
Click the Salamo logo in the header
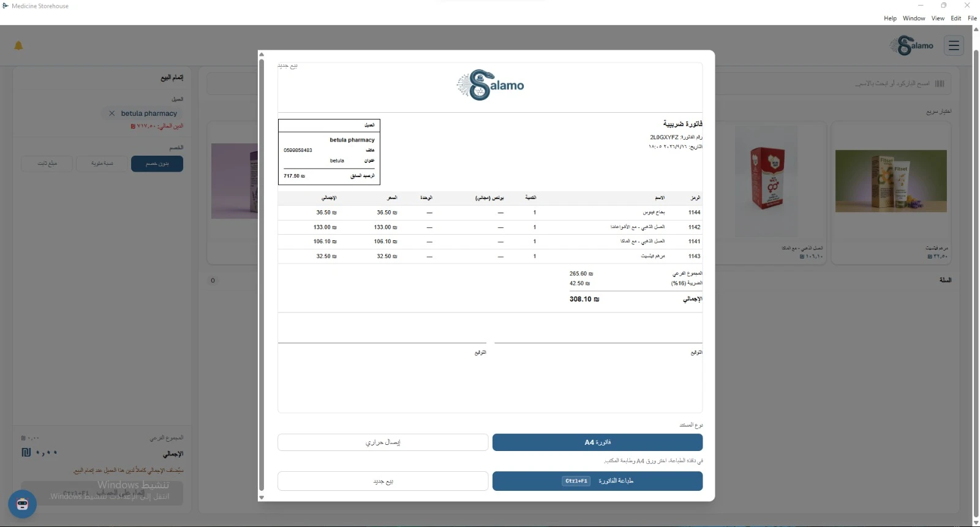tap(912, 45)
